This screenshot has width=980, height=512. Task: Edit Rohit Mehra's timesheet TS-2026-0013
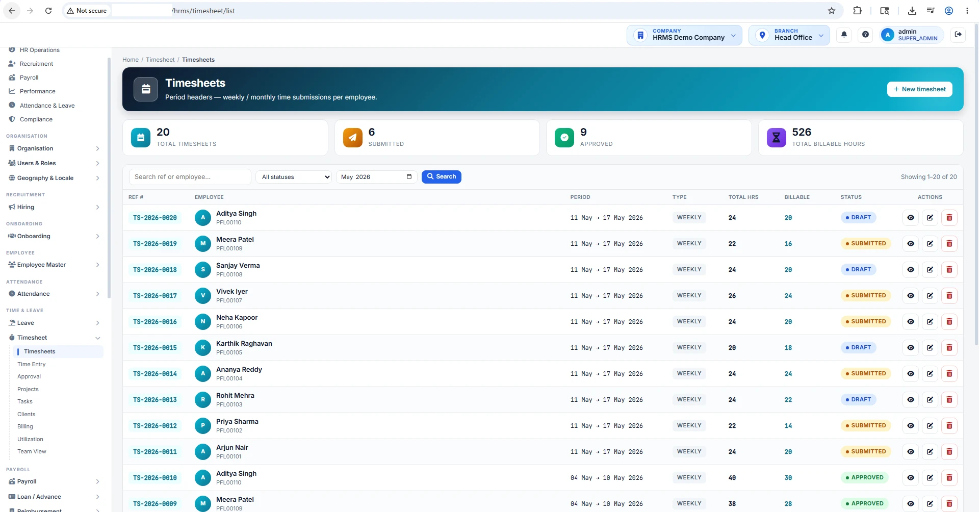coord(930,400)
